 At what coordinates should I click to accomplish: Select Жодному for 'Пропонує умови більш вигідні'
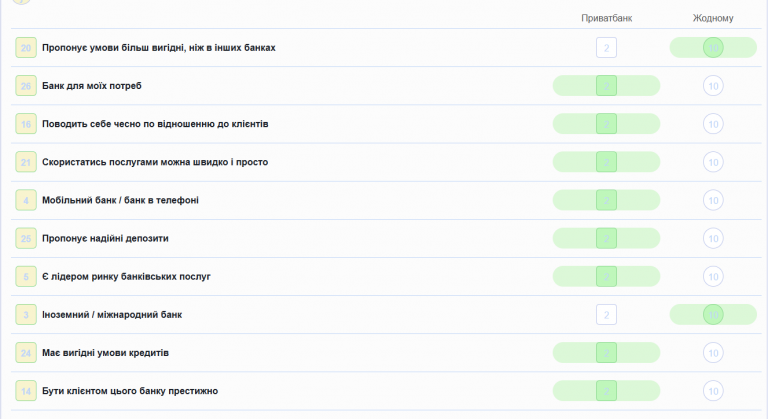coord(713,48)
